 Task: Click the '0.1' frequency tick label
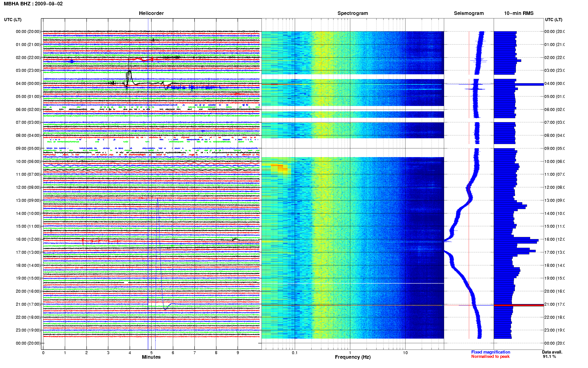(295, 353)
